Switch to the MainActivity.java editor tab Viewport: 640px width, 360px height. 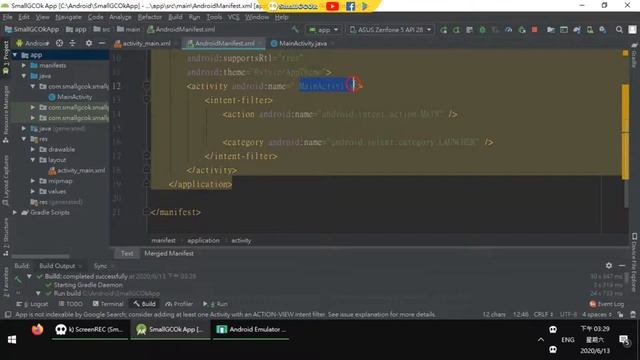[302, 43]
